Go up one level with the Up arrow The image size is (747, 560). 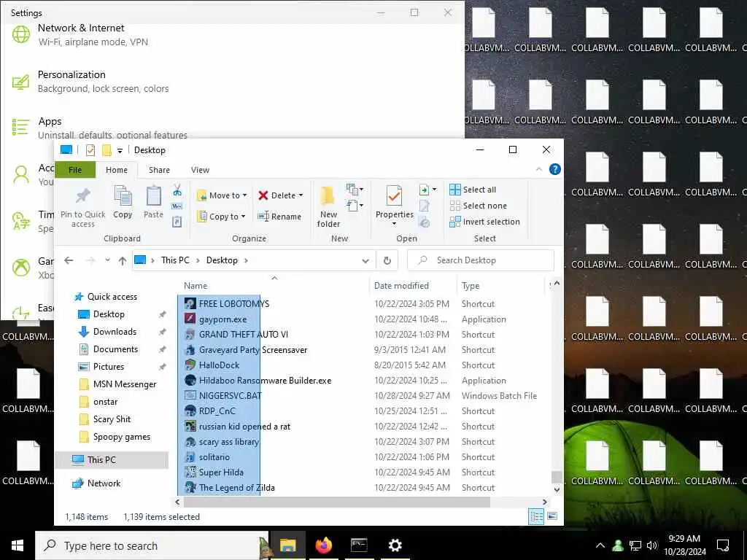pos(123,260)
